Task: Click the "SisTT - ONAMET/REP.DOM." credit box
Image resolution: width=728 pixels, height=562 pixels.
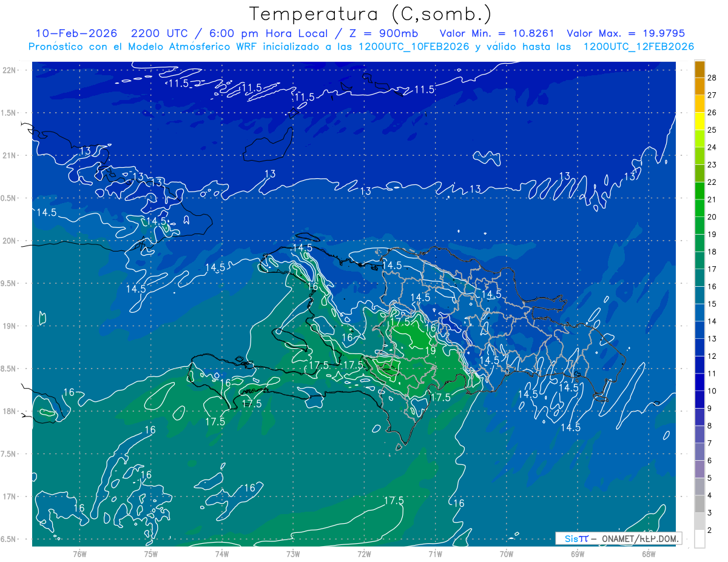Action: click(619, 538)
